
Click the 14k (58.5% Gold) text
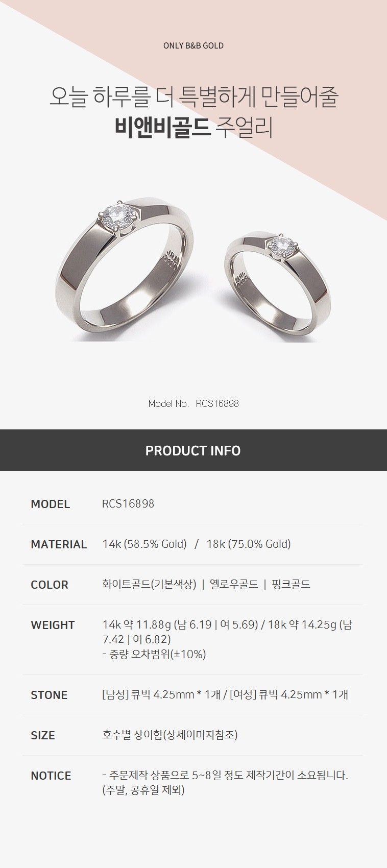(x=144, y=544)
